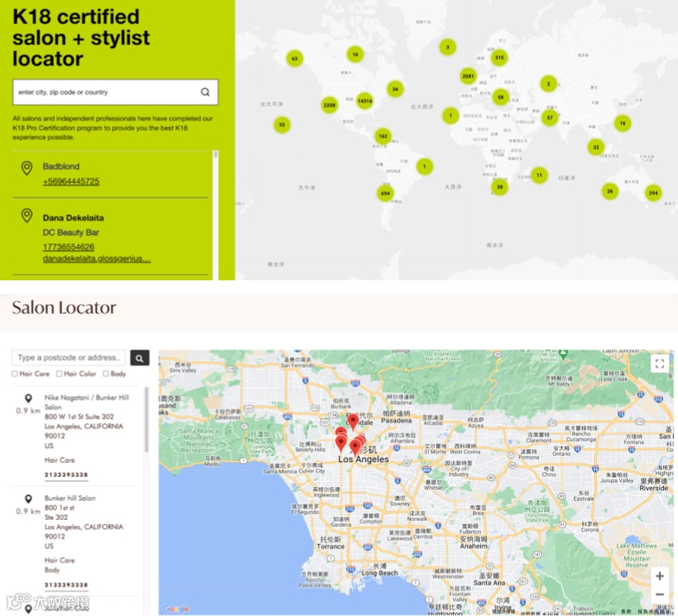This screenshot has width=678, height=616.
Task: Open the 2081 cluster over Europe
Action: 469,76
